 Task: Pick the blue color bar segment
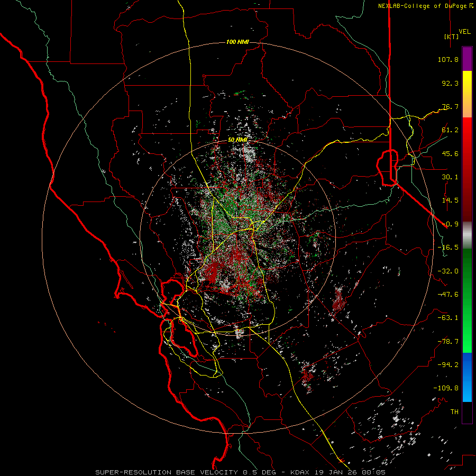(x=467, y=377)
